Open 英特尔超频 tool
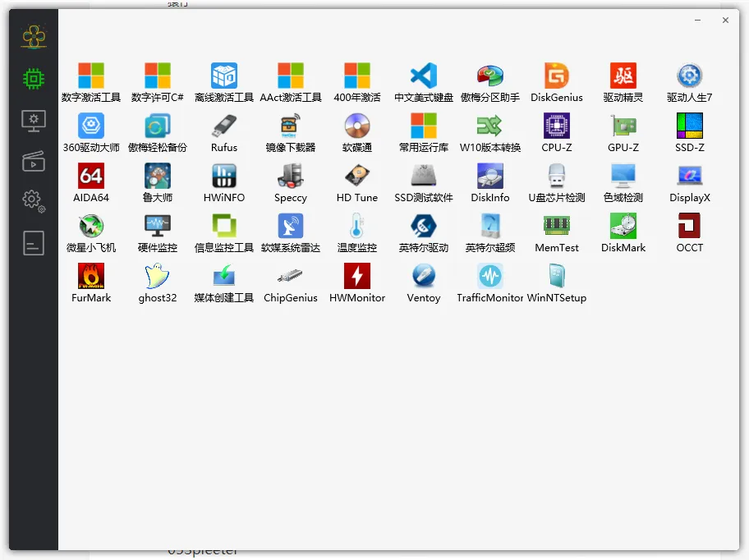 [490, 226]
